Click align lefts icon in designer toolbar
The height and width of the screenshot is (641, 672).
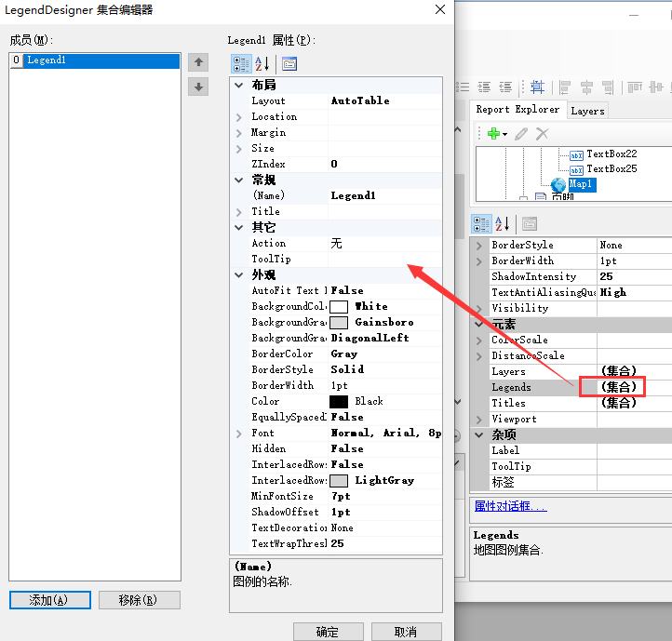pyautogui.click(x=565, y=87)
